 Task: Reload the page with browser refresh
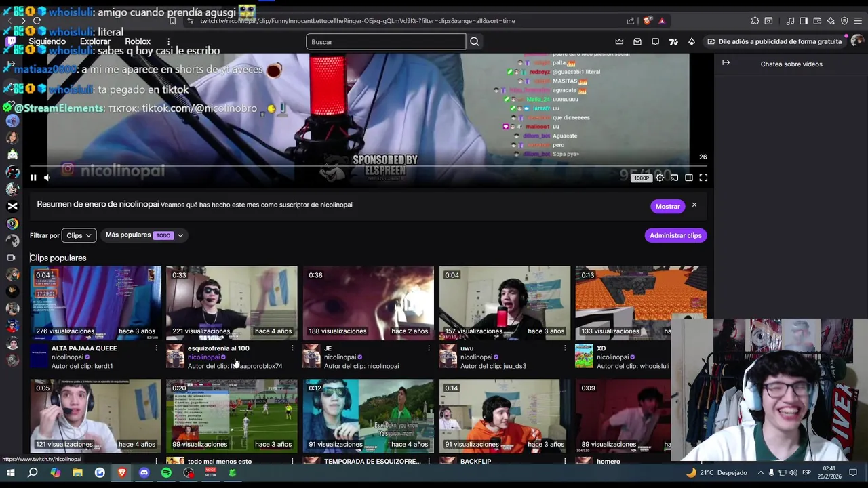tap(37, 20)
